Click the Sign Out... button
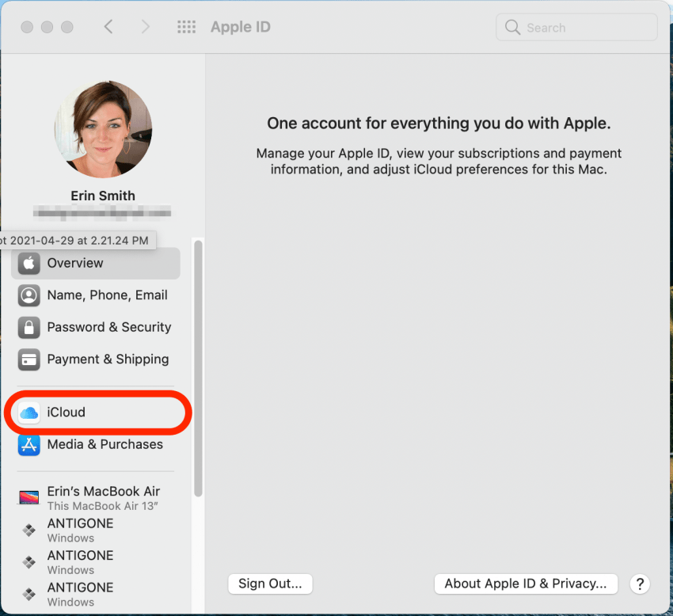The height and width of the screenshot is (616, 673). 270,584
